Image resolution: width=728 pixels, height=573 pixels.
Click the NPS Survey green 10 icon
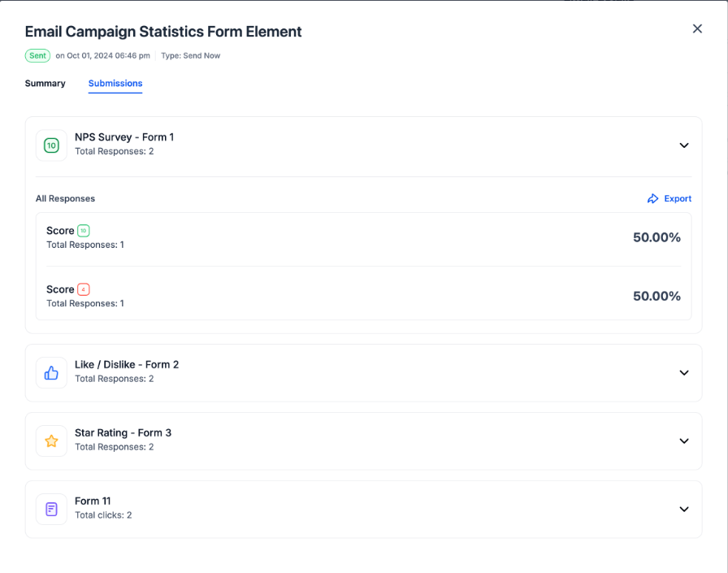click(x=51, y=145)
